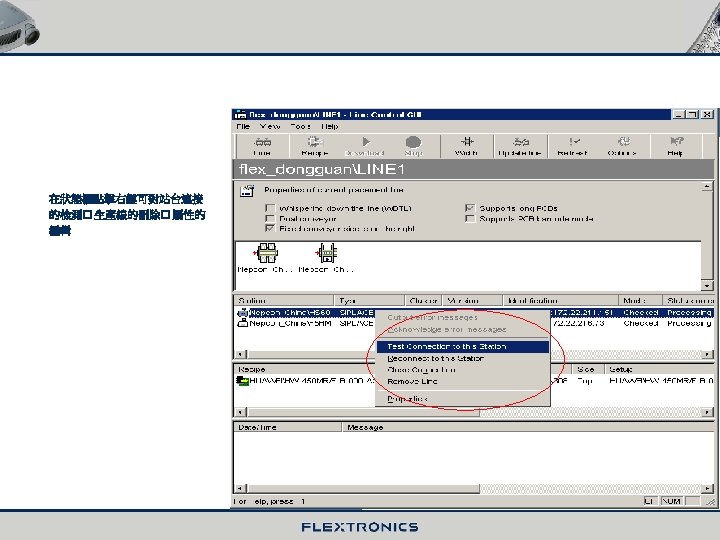Click the Status message column header

click(689, 301)
